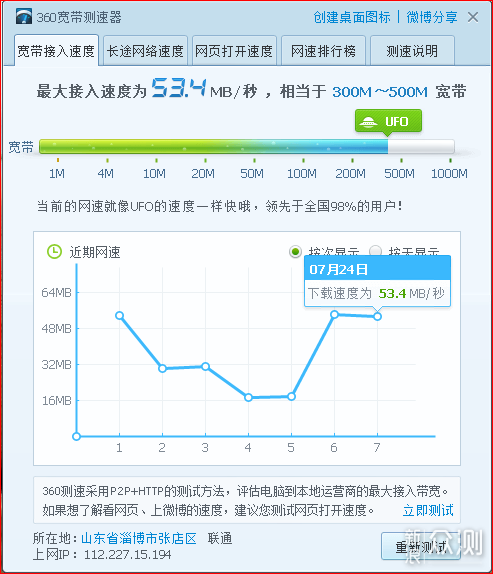The height and width of the screenshot is (574, 493).
Task: Select the 按天显示 radio button
Action: click(376, 251)
